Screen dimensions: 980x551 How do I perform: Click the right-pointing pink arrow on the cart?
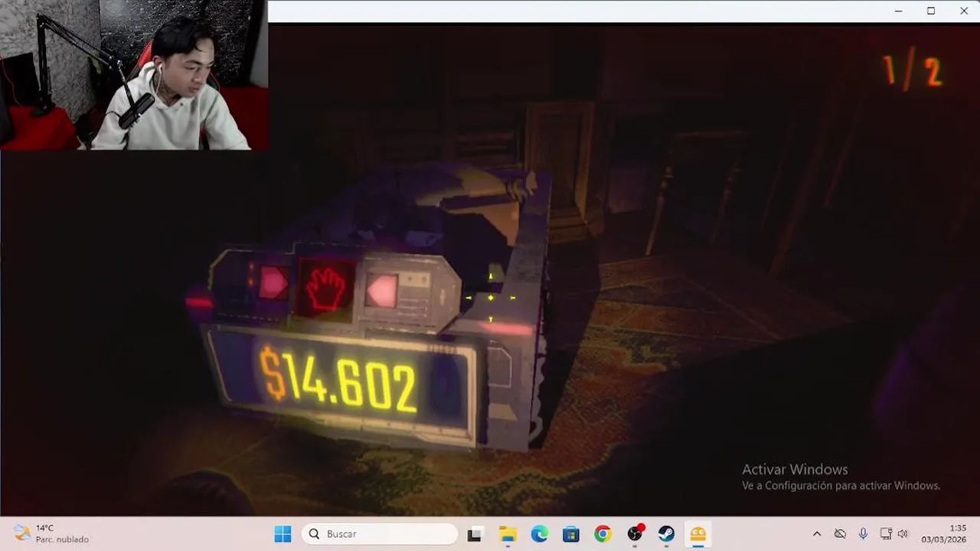273,283
